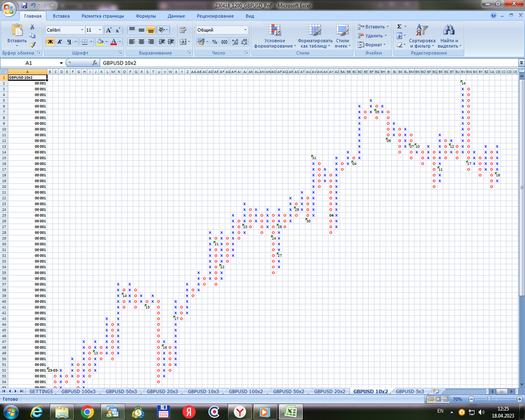Center text horizontally

(141, 42)
